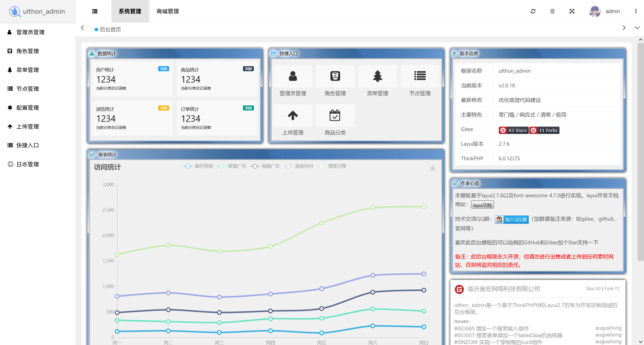This screenshot has width=644, height=345.
Task: Select 日志管理 in the sidebar
Action: [x=28, y=164]
